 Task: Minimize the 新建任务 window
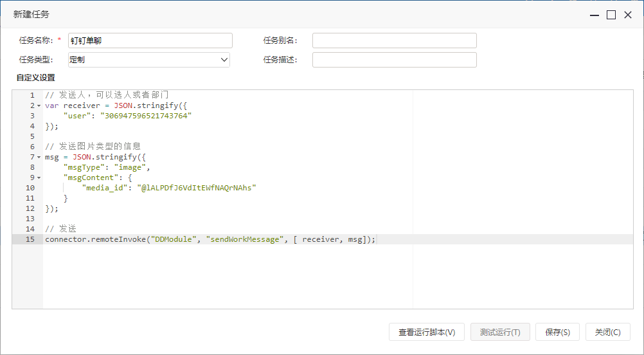pyautogui.click(x=595, y=15)
